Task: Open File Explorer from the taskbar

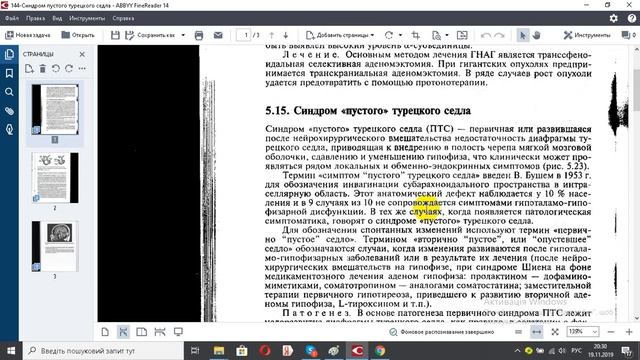Action: [219, 351]
